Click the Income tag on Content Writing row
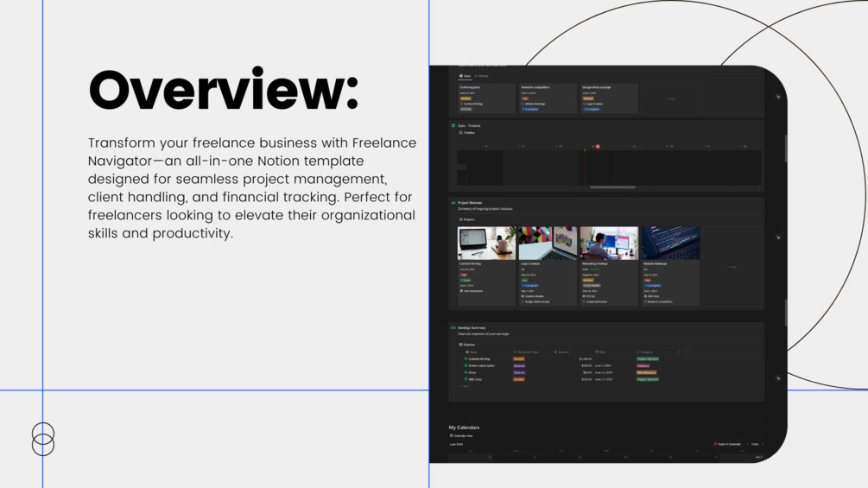 coord(519,359)
